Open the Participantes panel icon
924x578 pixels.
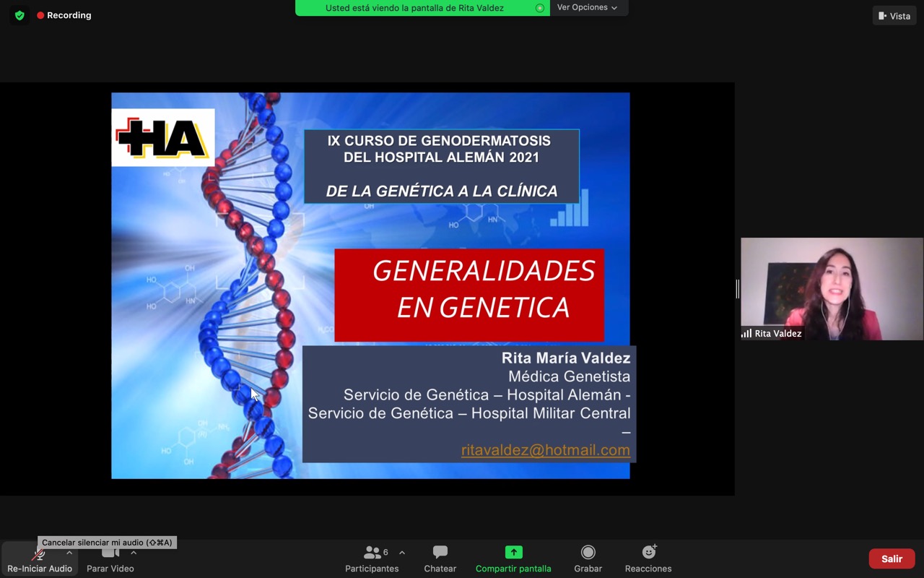coord(372,553)
